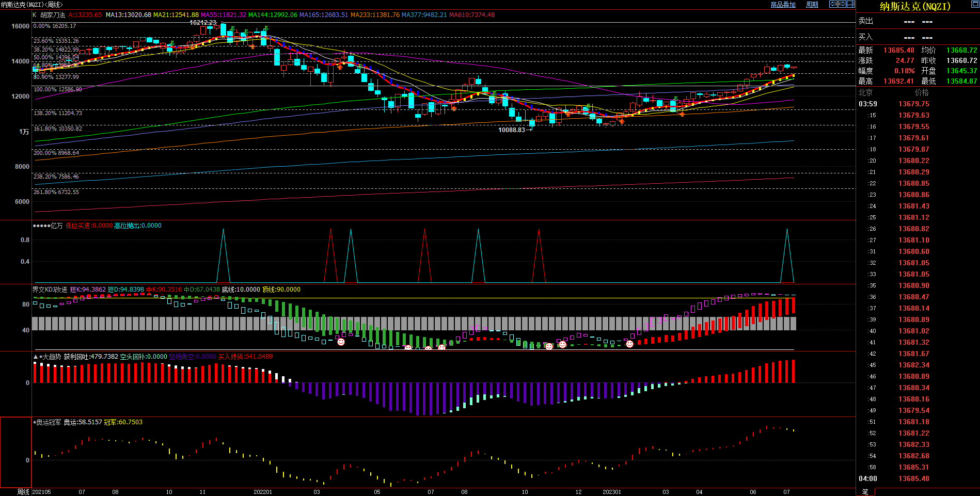This screenshot has height=496, width=980.
Task: Click the right arrow navigation icon
Action: pyautogui.click(x=842, y=4)
